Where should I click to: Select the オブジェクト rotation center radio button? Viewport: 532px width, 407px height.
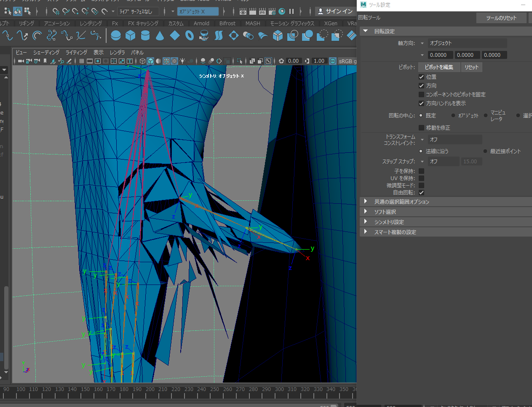[x=453, y=116]
